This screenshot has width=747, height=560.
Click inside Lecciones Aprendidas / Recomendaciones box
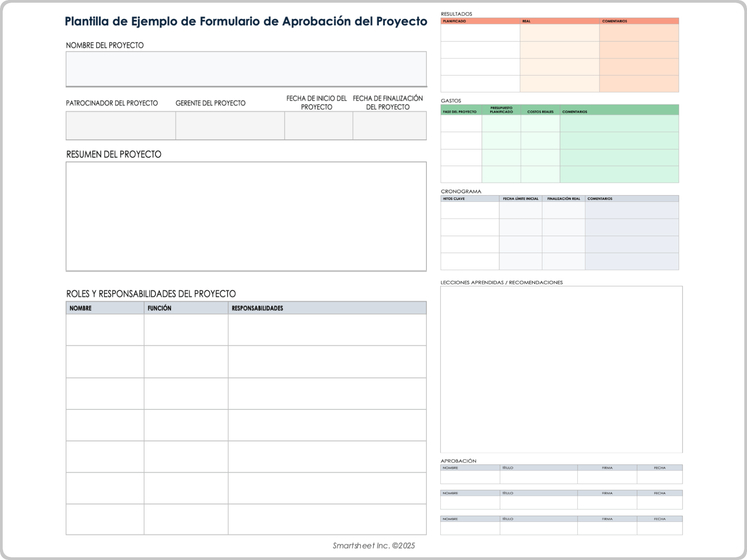click(561, 369)
